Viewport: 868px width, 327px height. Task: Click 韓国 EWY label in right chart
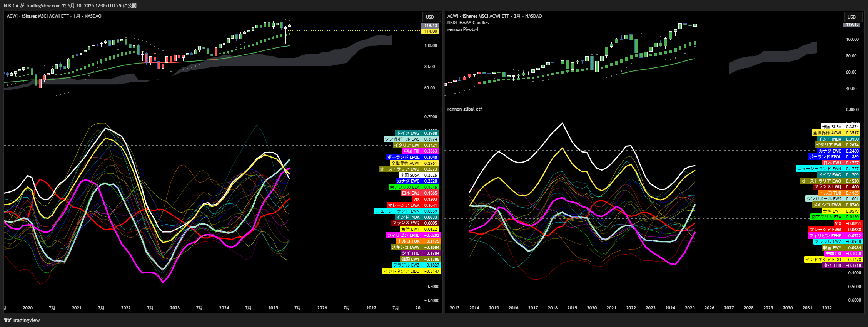[832, 248]
